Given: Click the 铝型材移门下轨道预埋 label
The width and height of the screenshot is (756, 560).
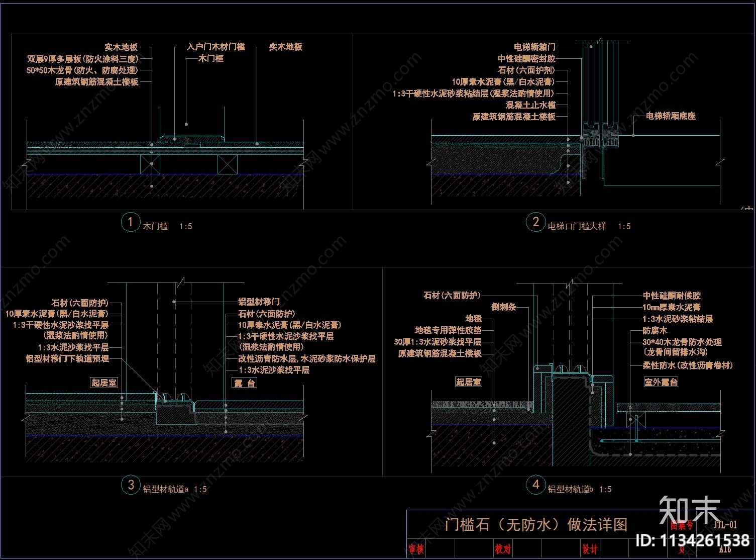Looking at the screenshot, I should (x=67, y=358).
